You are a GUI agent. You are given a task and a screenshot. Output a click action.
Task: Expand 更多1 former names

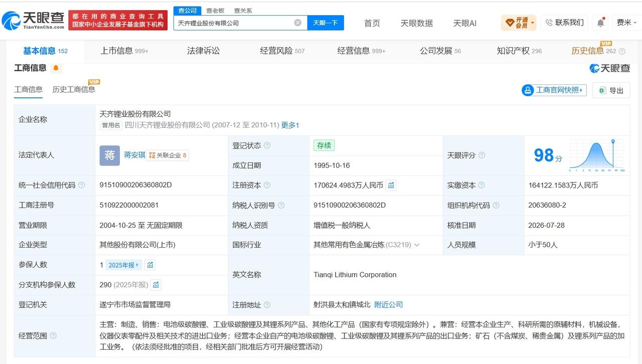click(x=290, y=125)
